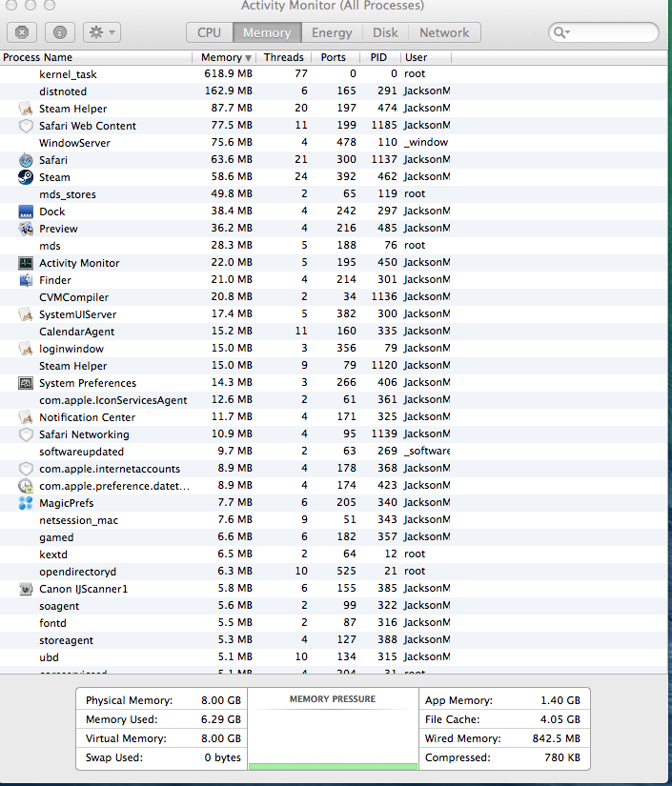The height and width of the screenshot is (786, 672).
Task: Click the Virtual Memory 8.00 GB value
Action: (221, 738)
